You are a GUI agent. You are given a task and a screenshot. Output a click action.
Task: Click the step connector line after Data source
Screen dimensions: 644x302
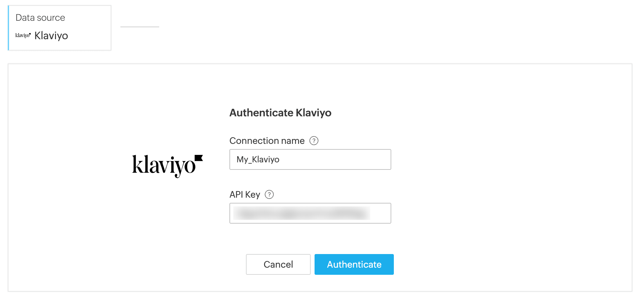pyautogui.click(x=140, y=27)
